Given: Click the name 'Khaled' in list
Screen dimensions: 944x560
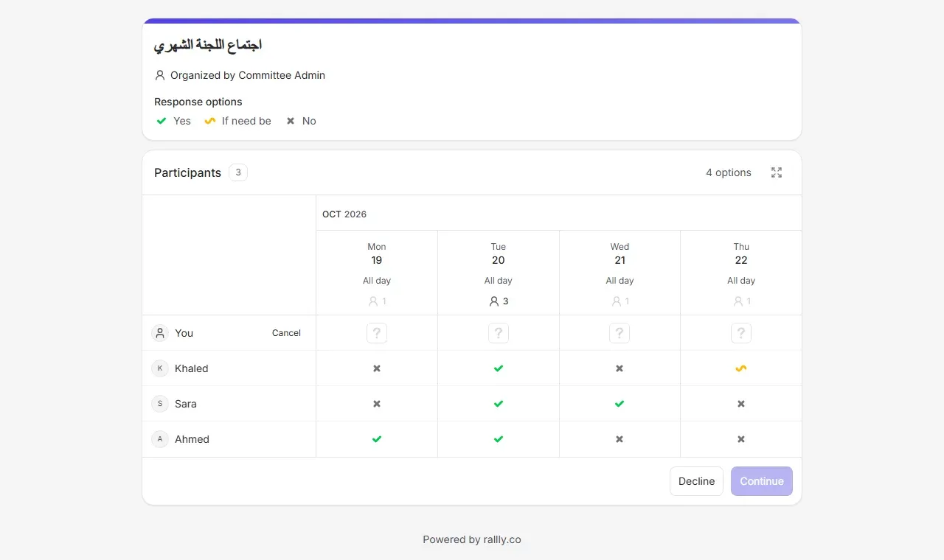Looking at the screenshot, I should [x=192, y=368].
